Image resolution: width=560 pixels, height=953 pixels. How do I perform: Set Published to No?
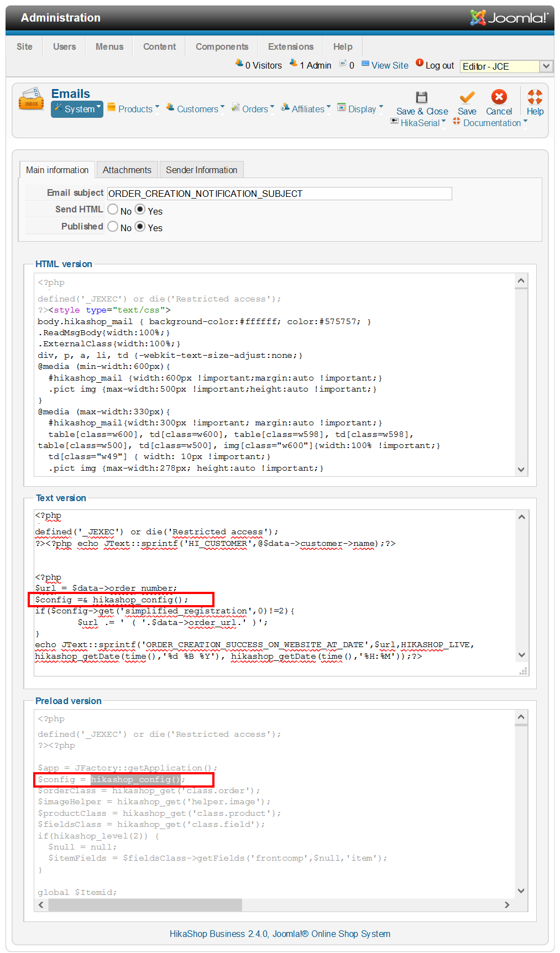click(113, 227)
